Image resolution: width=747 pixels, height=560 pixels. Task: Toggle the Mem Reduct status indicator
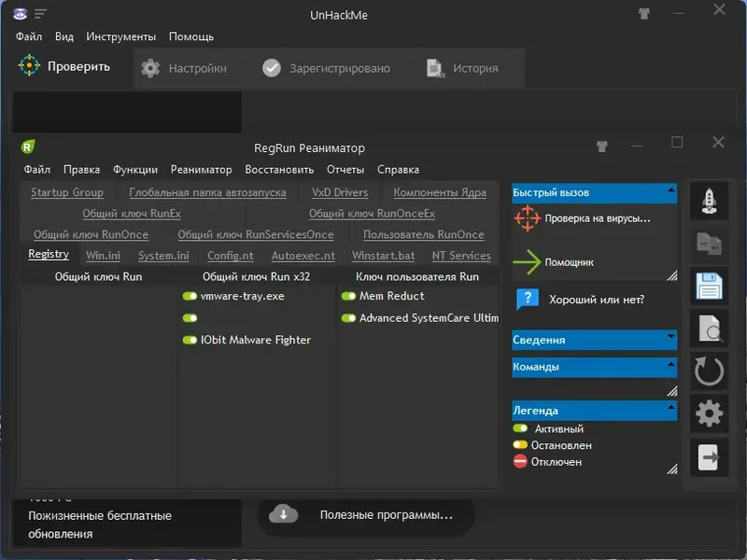tap(346, 296)
